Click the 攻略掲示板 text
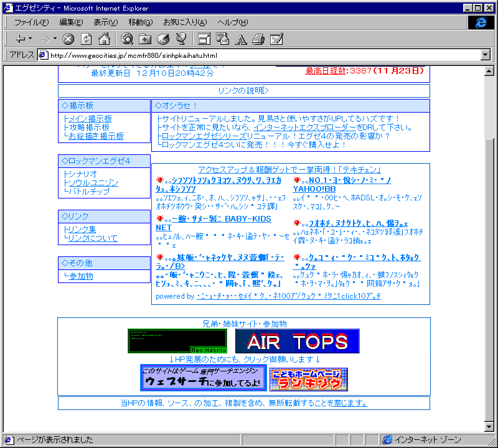 89,128
